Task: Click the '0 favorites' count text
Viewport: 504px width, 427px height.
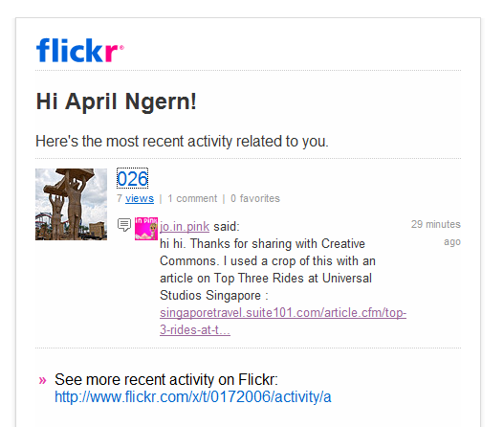Action: tap(255, 198)
